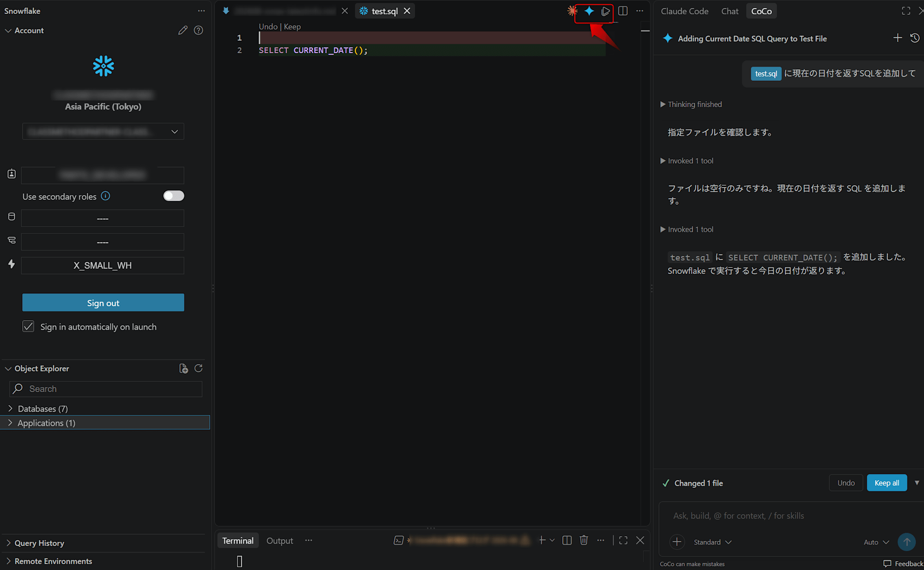
Task: Split the terminal panel
Action: coord(567,540)
